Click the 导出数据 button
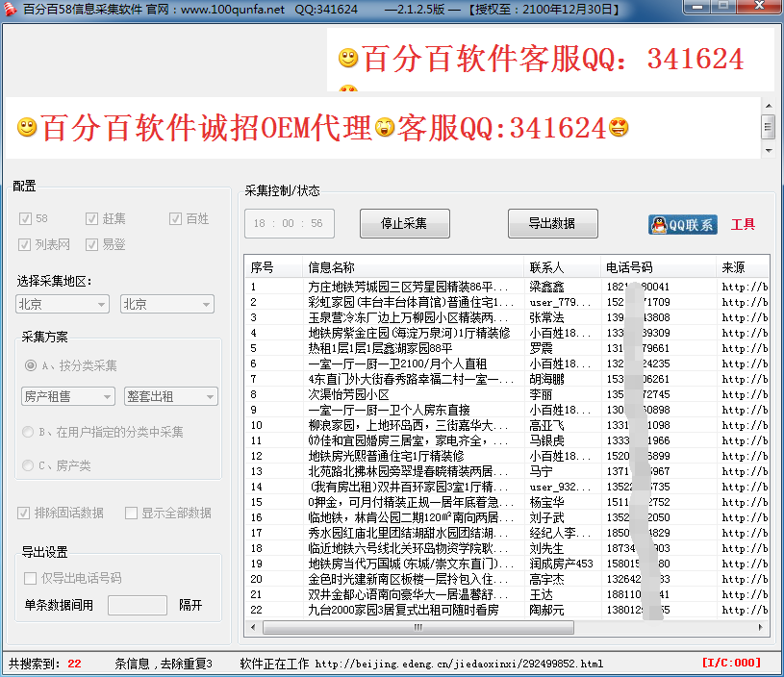Viewport: 784px width, 677px height. [x=552, y=223]
